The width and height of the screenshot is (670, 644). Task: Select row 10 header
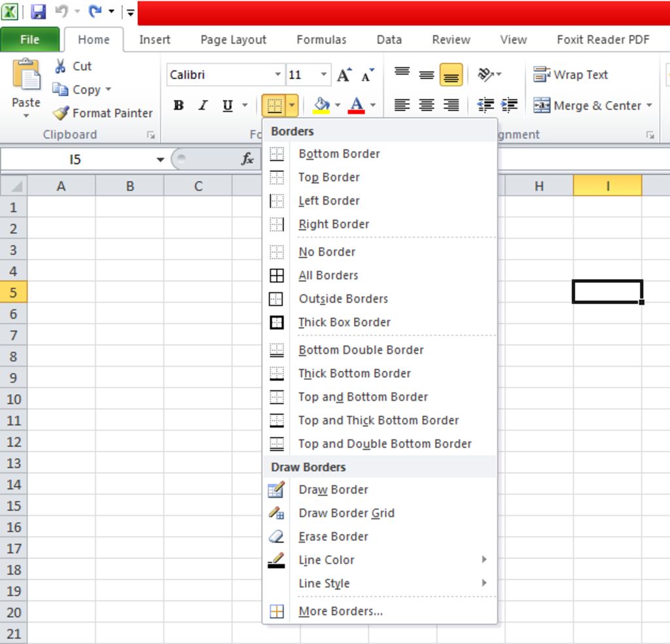(14, 399)
